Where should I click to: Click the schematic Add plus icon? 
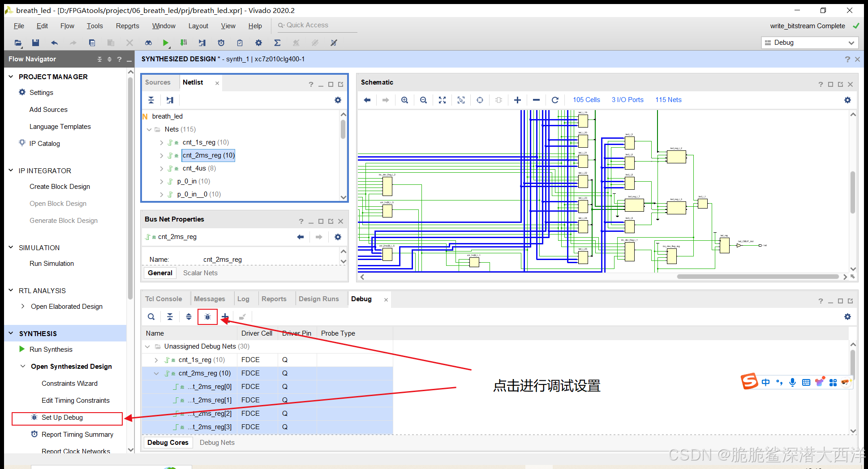pos(517,100)
